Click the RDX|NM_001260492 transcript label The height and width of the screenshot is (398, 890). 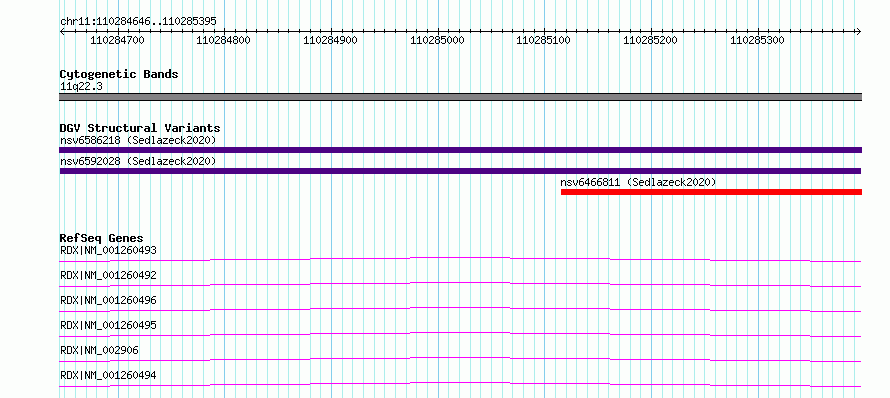click(108, 275)
